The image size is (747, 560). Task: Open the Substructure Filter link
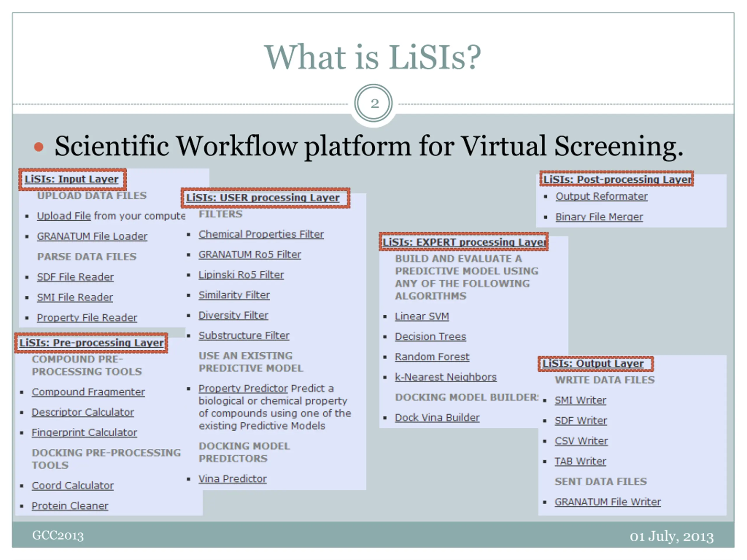(x=244, y=335)
